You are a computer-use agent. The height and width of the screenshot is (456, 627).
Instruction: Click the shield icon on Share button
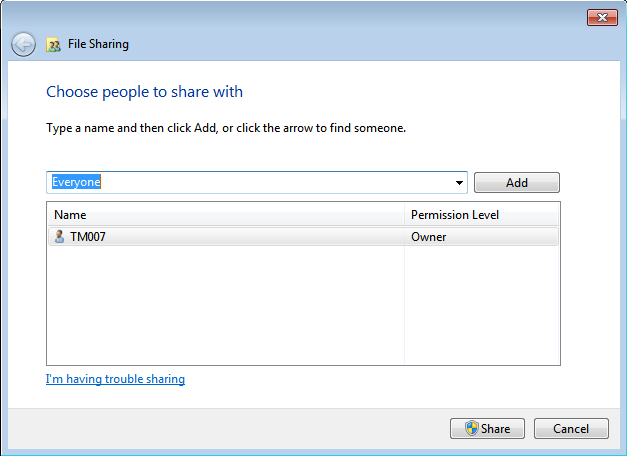coord(471,428)
